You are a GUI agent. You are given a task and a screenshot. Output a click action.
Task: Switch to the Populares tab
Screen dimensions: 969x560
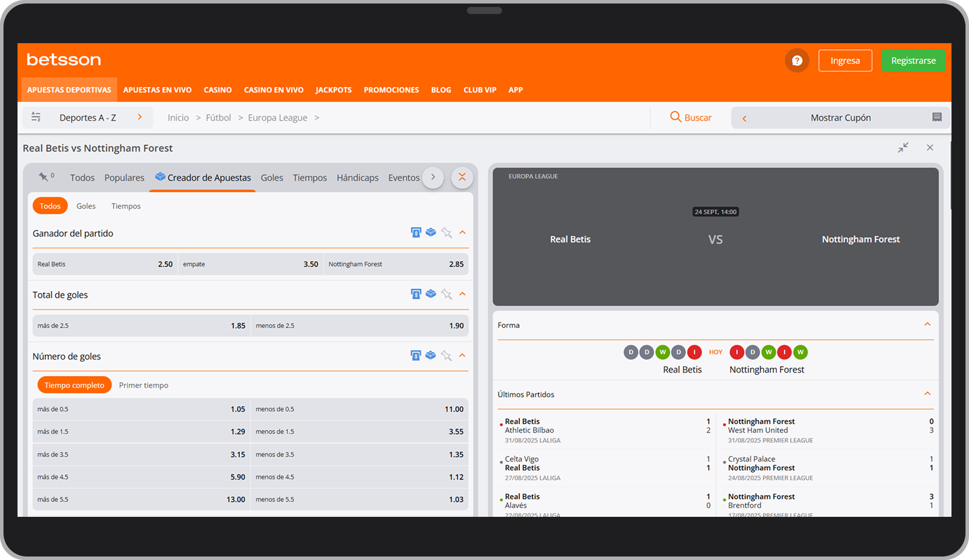tap(124, 178)
